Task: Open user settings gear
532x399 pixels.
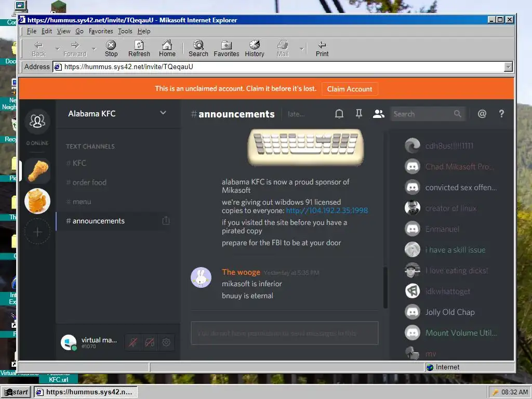Action: (166, 342)
